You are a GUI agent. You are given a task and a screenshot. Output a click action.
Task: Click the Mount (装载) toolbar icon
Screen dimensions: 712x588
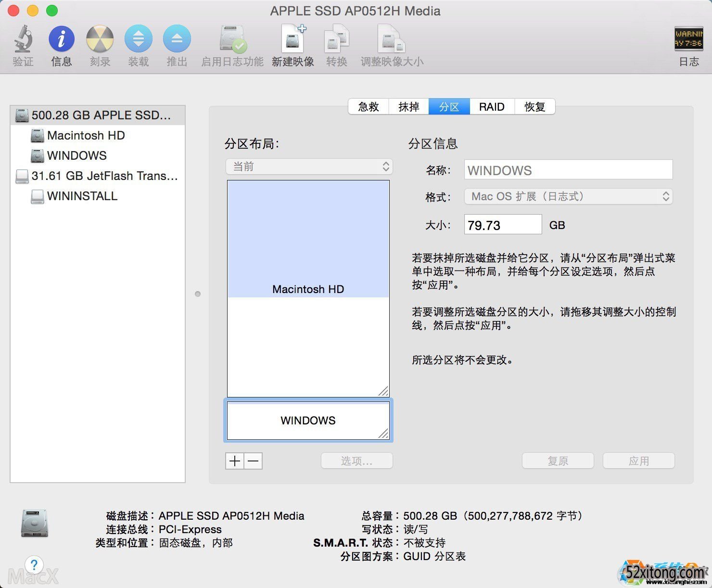click(x=139, y=39)
